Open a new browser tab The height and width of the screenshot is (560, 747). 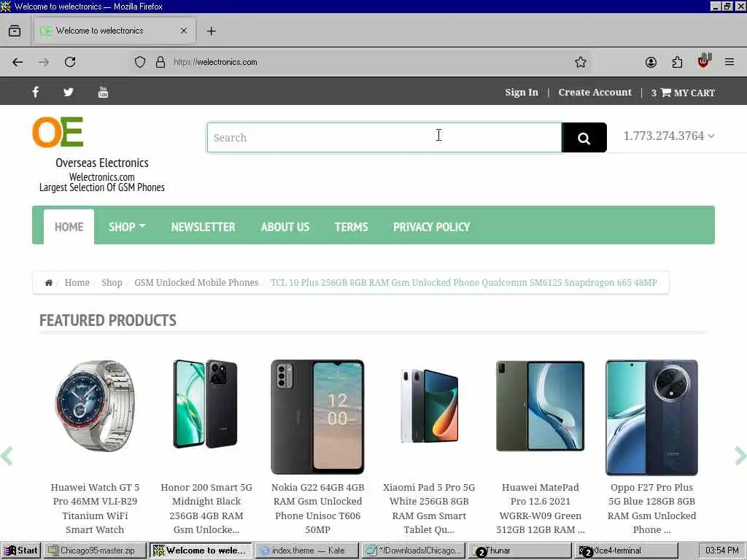click(x=211, y=31)
